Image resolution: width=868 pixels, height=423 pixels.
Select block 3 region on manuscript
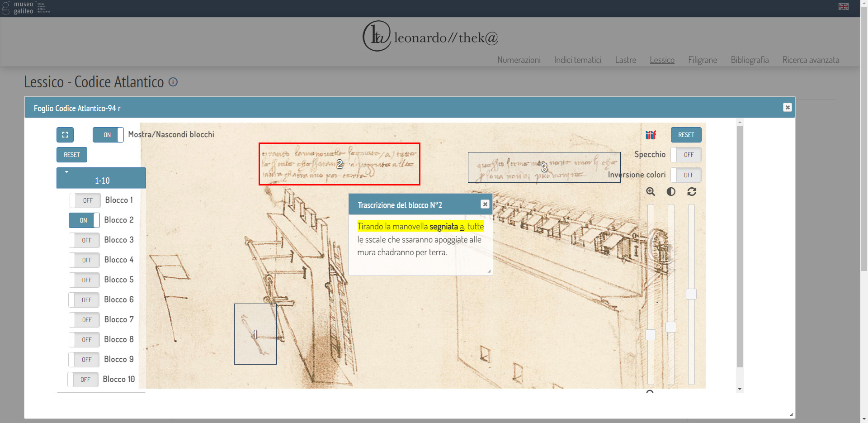pyautogui.click(x=544, y=167)
